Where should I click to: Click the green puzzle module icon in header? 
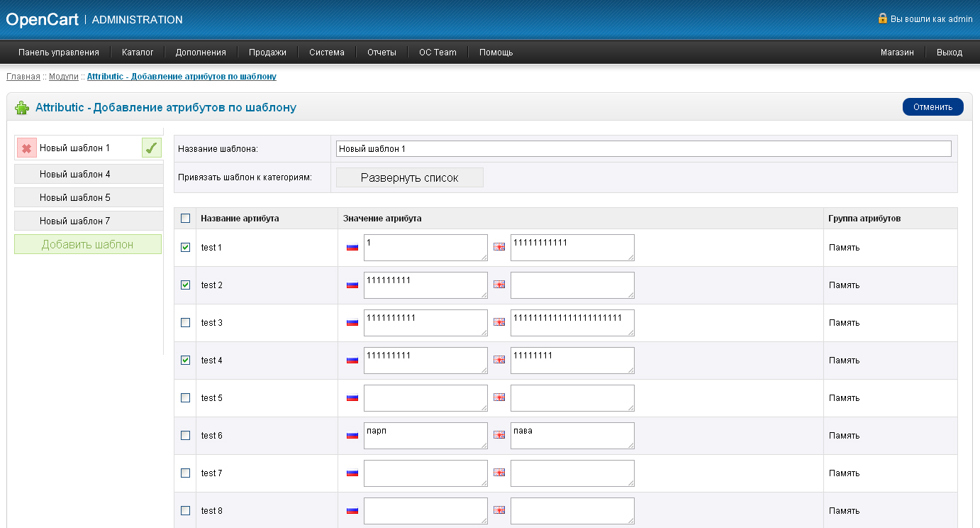coord(22,108)
